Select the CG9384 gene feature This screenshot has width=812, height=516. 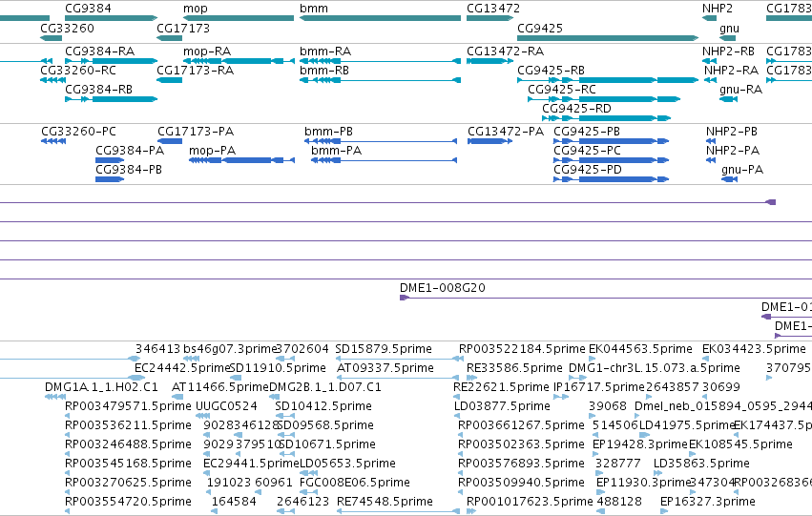click(111, 18)
